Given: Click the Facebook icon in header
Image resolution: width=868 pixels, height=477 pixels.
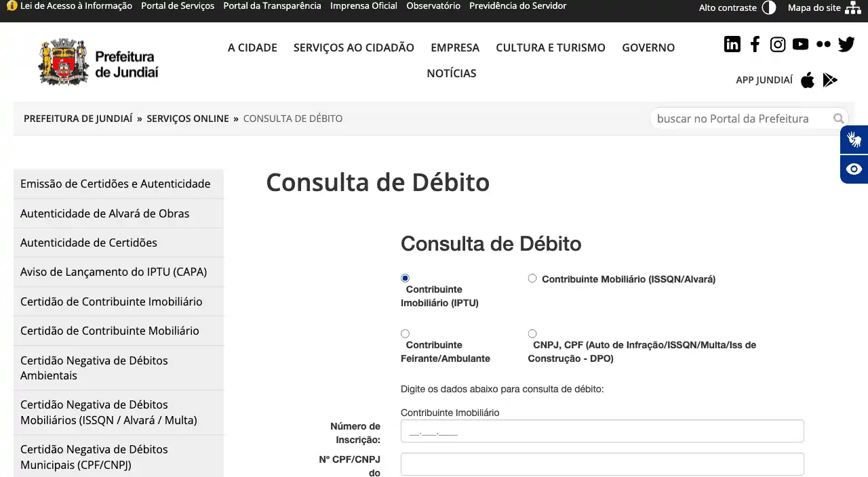Looking at the screenshot, I should (x=755, y=45).
